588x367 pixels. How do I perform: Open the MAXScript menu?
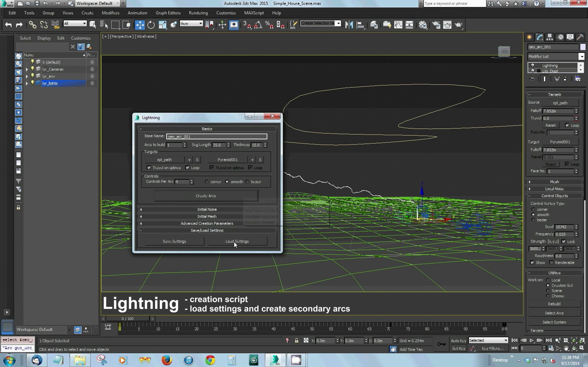(x=254, y=13)
